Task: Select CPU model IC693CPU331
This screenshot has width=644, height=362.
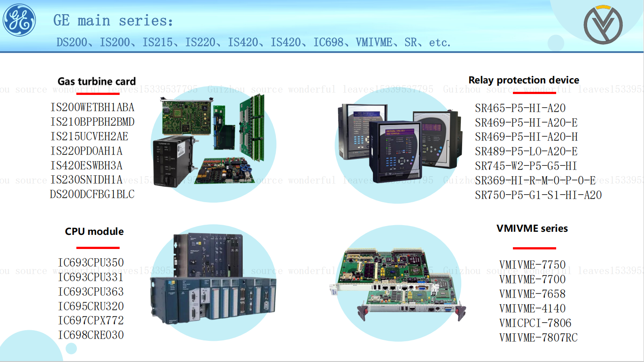Action: [x=90, y=277]
